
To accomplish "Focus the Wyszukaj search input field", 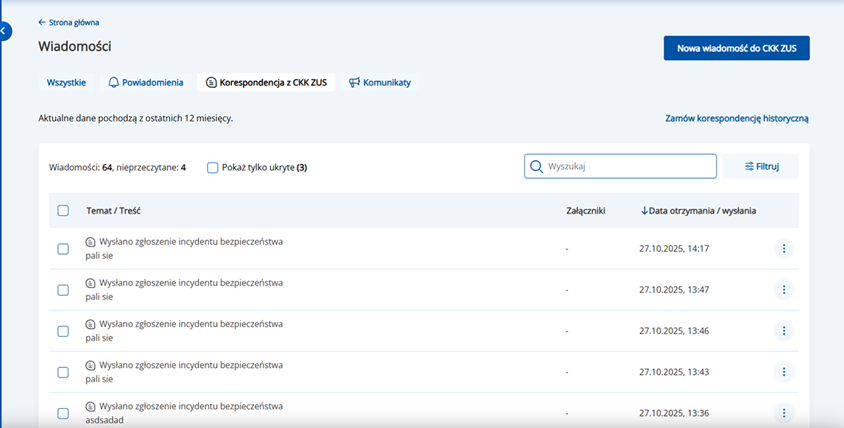I will point(628,166).
